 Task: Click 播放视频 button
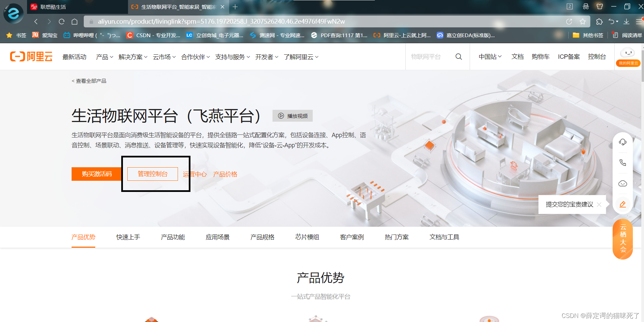292,116
